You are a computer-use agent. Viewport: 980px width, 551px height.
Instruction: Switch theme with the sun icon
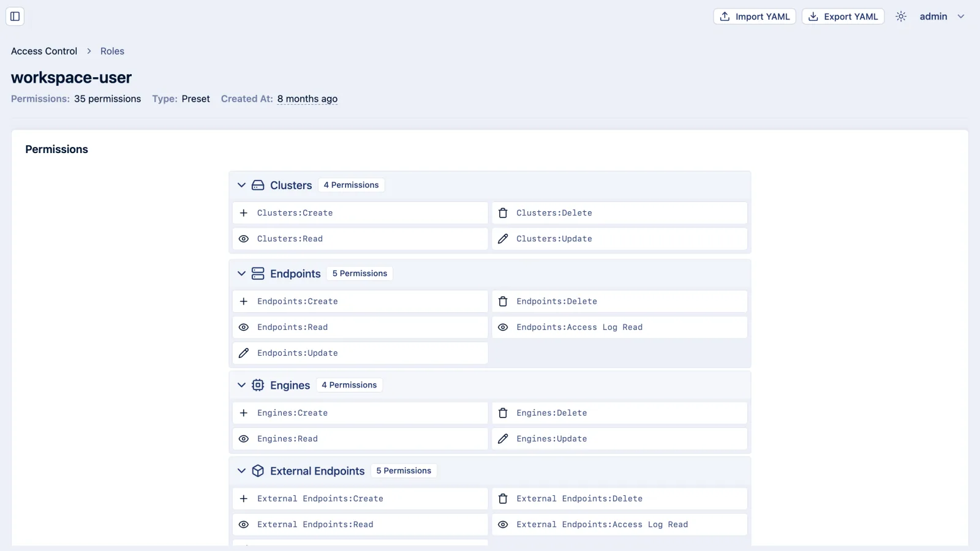point(900,17)
